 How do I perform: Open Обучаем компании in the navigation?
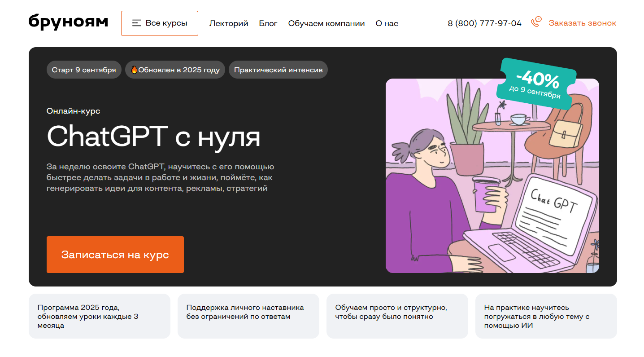326,23
